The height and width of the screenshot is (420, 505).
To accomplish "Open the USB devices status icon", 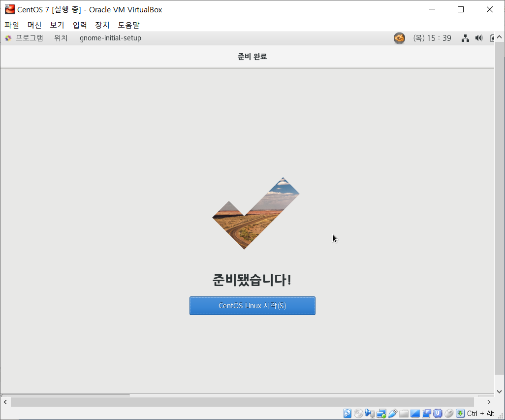I will point(393,413).
